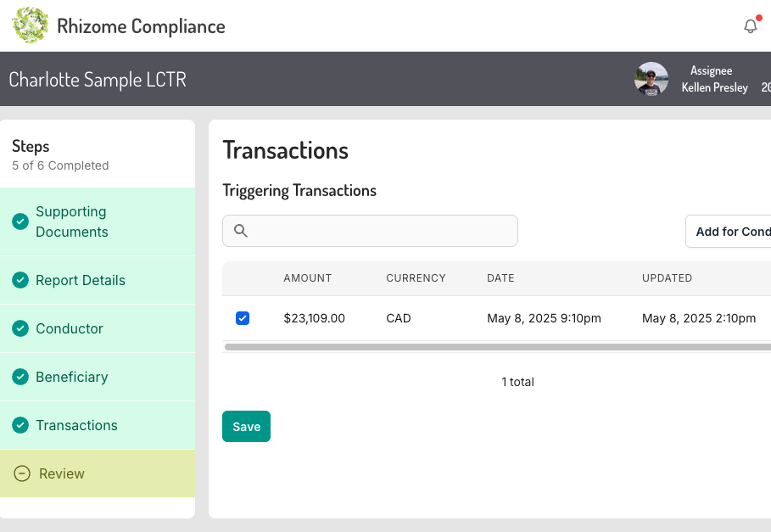The height and width of the screenshot is (532, 771).
Task: Click the assignee profile photo
Action: pos(651,79)
